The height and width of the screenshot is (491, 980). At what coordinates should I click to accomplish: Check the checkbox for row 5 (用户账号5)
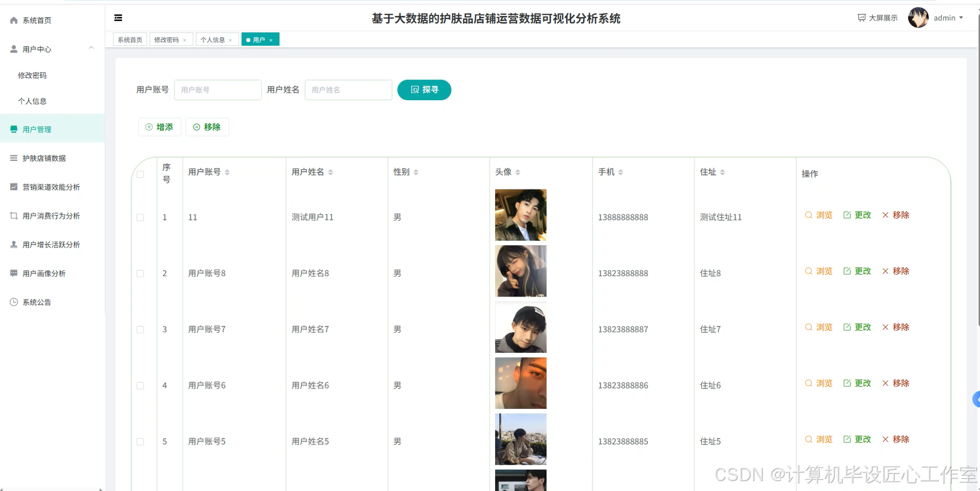140,442
